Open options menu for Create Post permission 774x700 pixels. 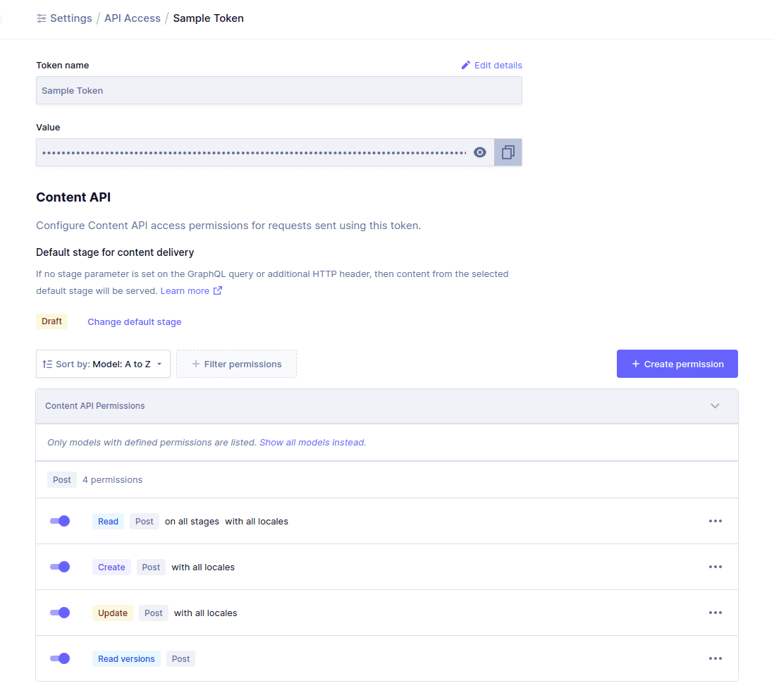715,567
